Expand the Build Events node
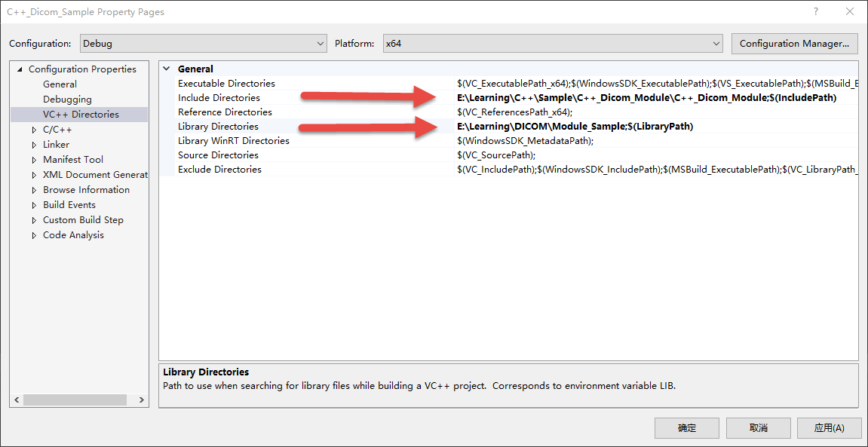Image resolution: width=868 pixels, height=447 pixels. 33,204
